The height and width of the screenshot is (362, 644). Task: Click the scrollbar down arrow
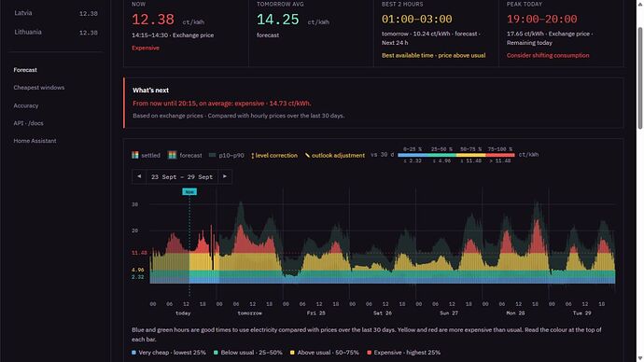click(x=640, y=358)
